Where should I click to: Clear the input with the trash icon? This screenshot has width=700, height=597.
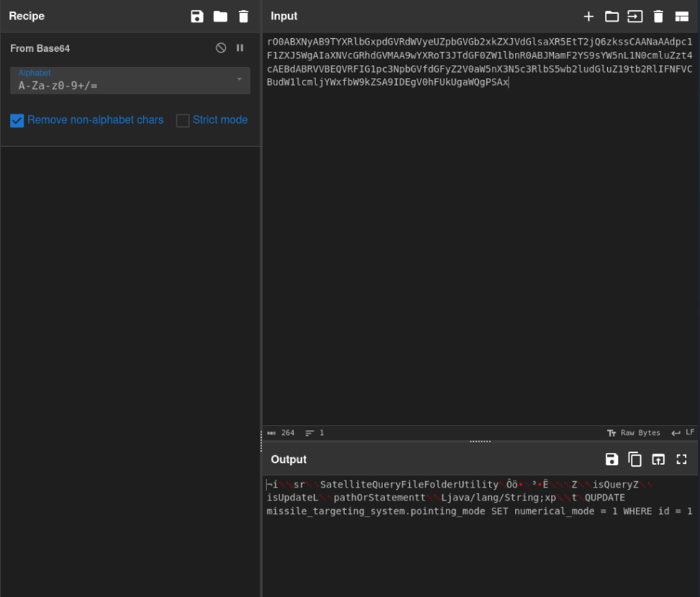[658, 17]
